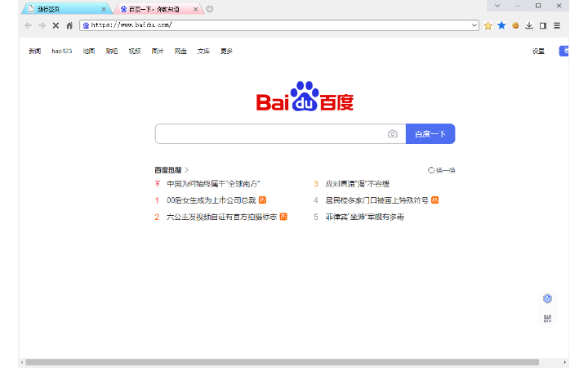Click the 换一换 refresh link
Viewport: 588px width, 368px height.
click(x=446, y=170)
